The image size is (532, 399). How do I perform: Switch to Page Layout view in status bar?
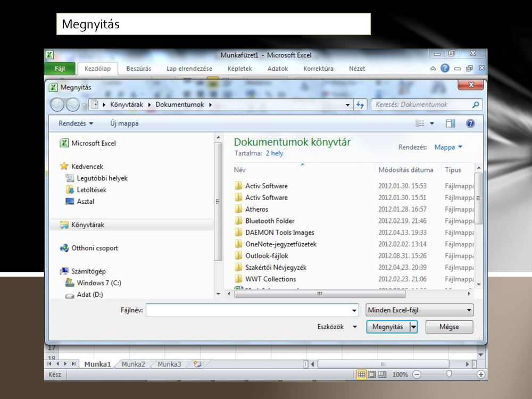[x=372, y=375]
